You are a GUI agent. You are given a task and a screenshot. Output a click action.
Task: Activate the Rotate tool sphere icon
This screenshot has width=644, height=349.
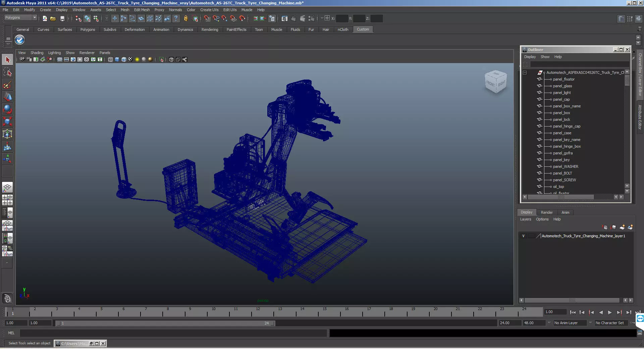tap(7, 109)
